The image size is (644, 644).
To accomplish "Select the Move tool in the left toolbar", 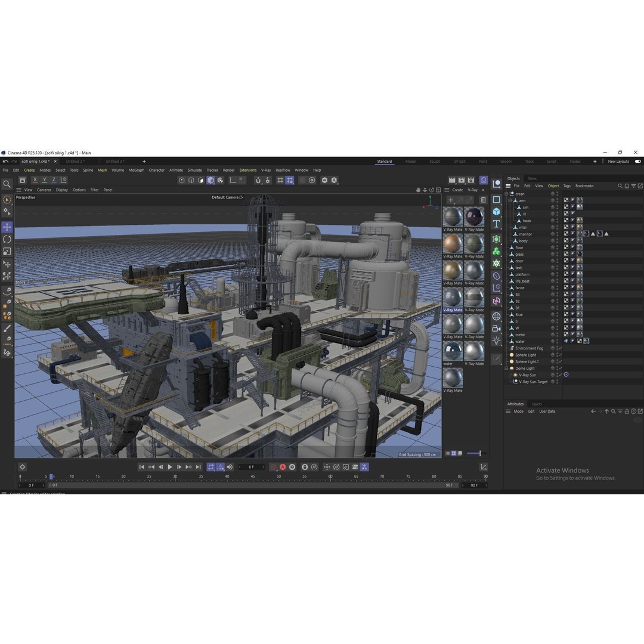I will click(7, 227).
